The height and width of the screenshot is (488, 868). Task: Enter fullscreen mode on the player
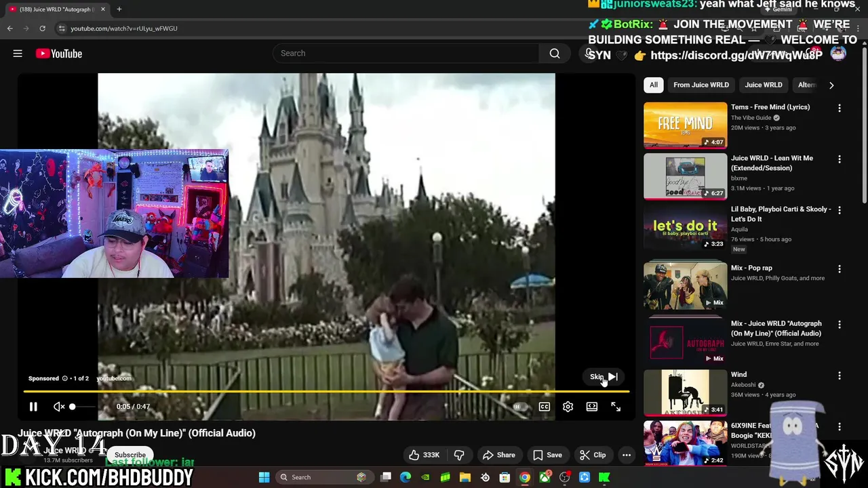click(x=616, y=407)
